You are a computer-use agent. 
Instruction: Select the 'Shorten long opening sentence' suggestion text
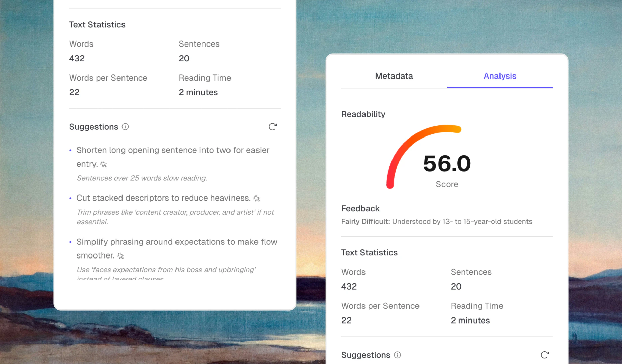pyautogui.click(x=173, y=150)
